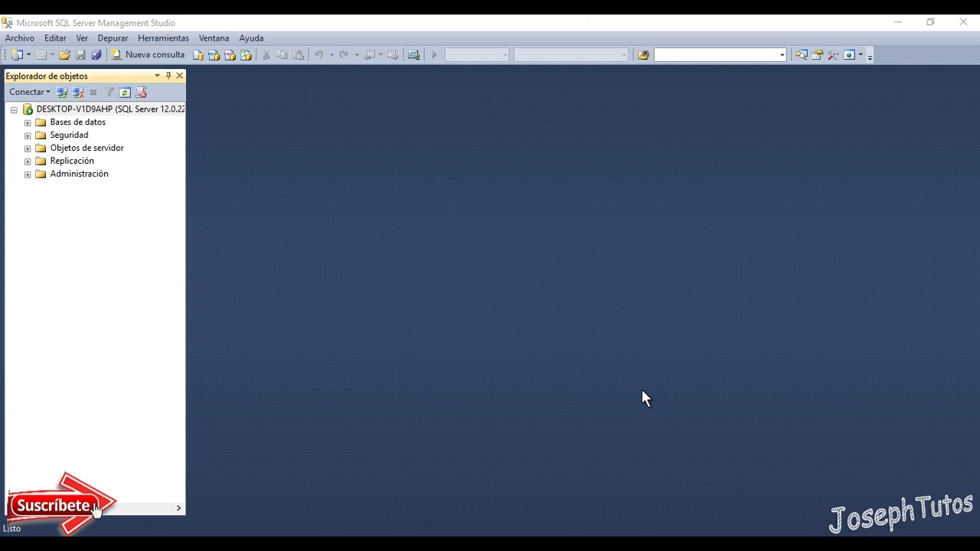Open the Properties Window toolbar icon

(x=818, y=55)
